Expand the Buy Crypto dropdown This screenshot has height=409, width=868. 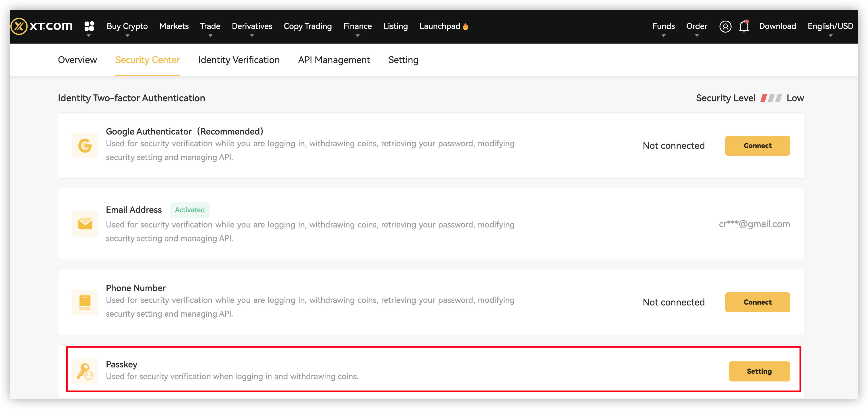127,26
